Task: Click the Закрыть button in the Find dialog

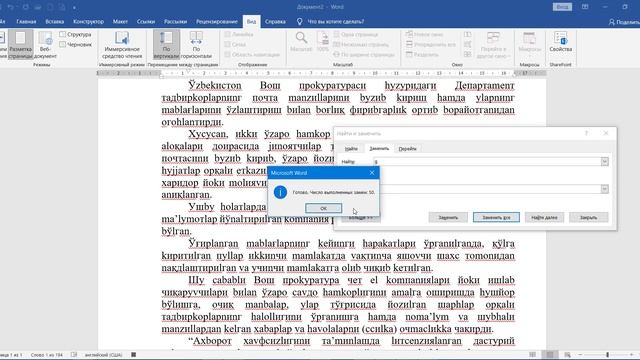Action: [x=589, y=218]
